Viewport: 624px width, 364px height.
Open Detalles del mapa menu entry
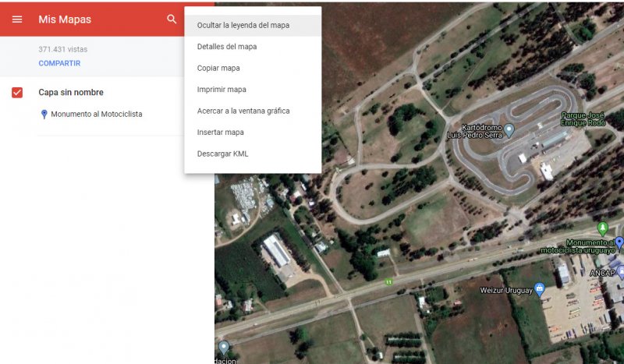[x=253, y=47]
